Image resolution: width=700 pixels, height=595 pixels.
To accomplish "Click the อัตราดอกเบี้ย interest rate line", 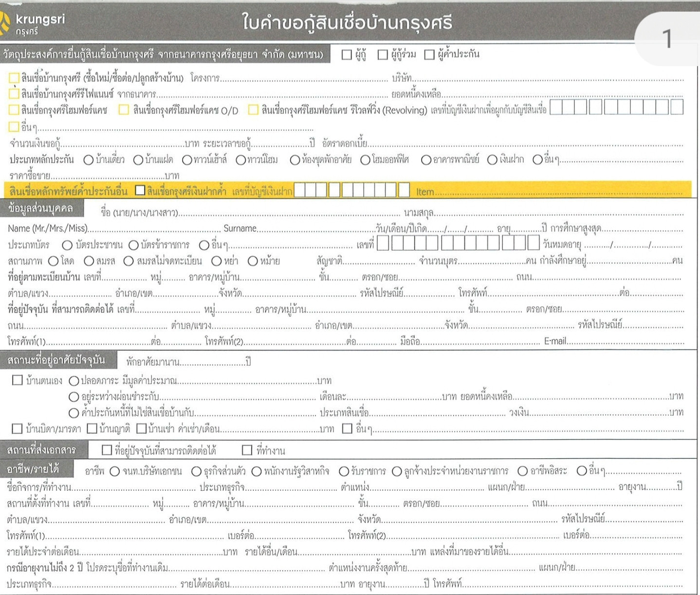I will [x=525, y=145].
